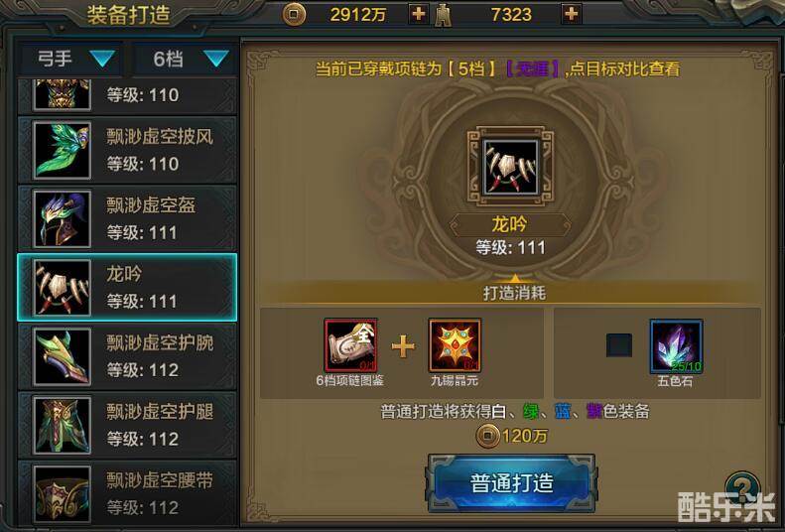Click the gold coin currency icon

tap(294, 15)
